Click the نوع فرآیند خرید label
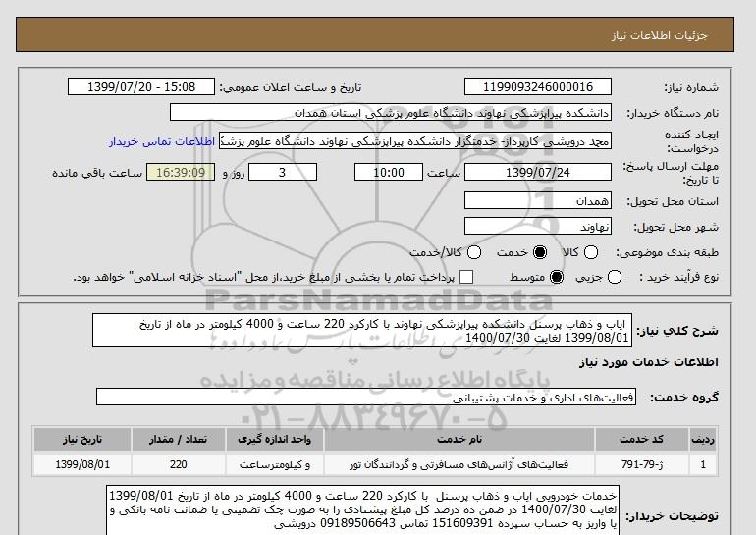 pos(678,277)
